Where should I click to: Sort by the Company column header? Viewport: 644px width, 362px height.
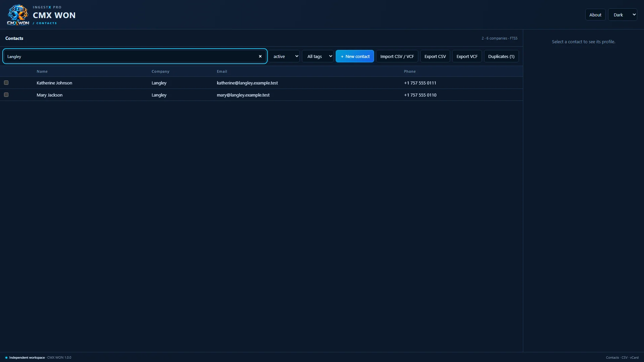160,71
